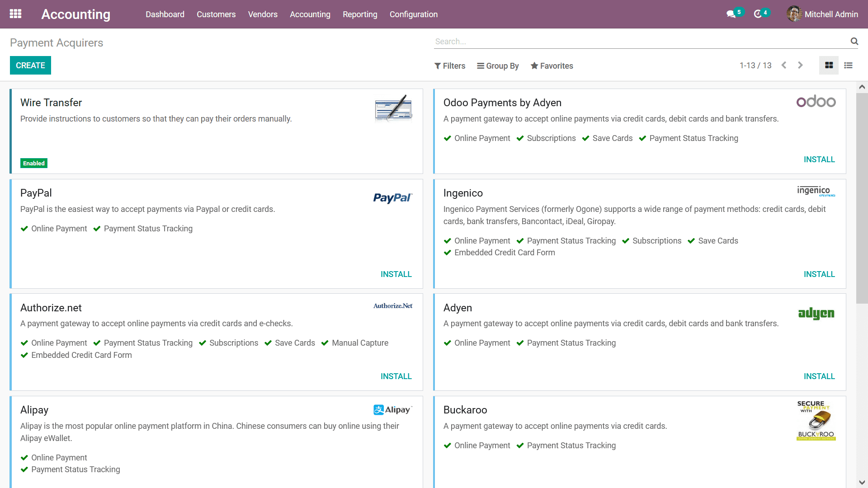
Task: Open the Group By dropdown
Action: click(x=498, y=66)
